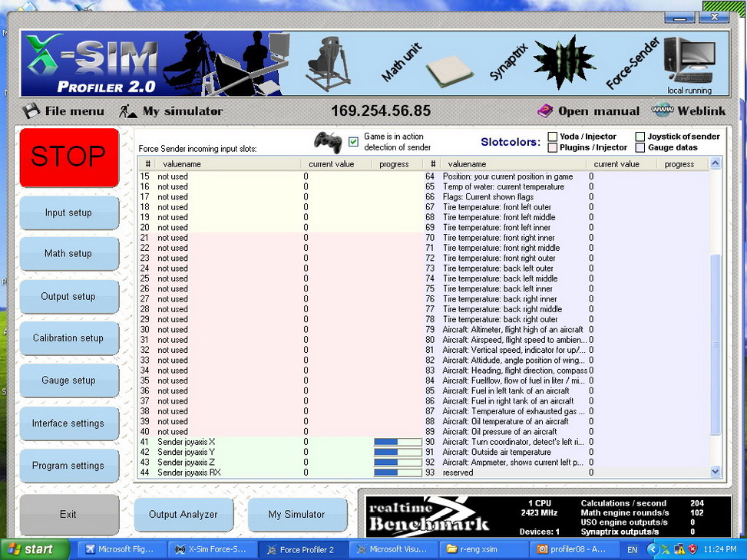Click the EN language indicator in tray
The width and height of the screenshot is (747, 560).
click(x=632, y=549)
